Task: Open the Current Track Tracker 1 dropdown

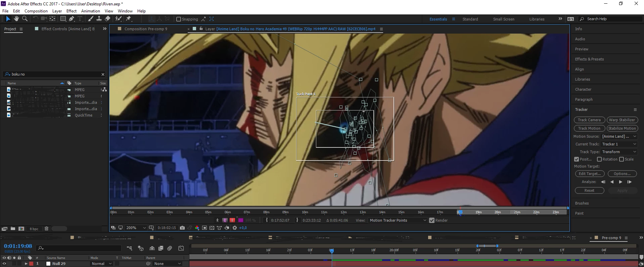Action: coord(619,144)
